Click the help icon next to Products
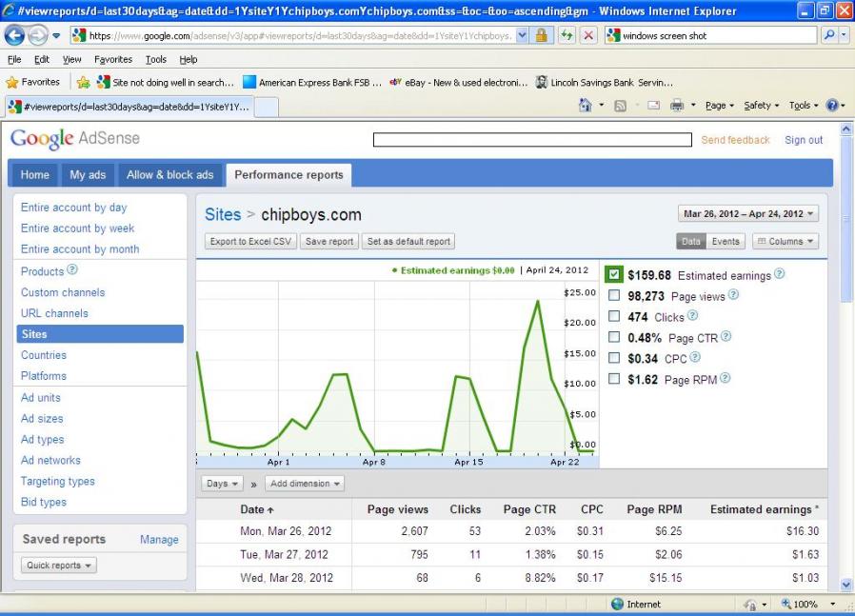Screen dimensions: 855x616 [72, 269]
